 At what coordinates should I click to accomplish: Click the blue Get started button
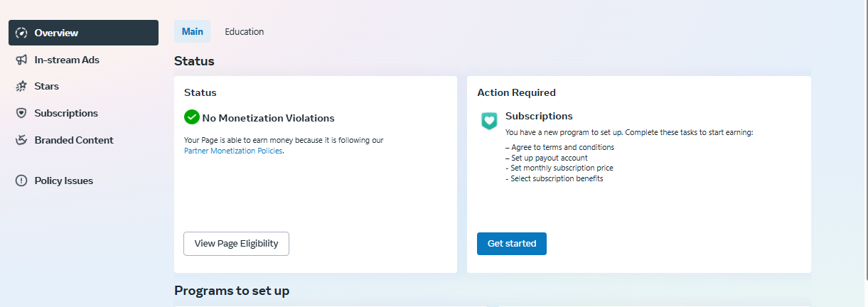(x=512, y=243)
